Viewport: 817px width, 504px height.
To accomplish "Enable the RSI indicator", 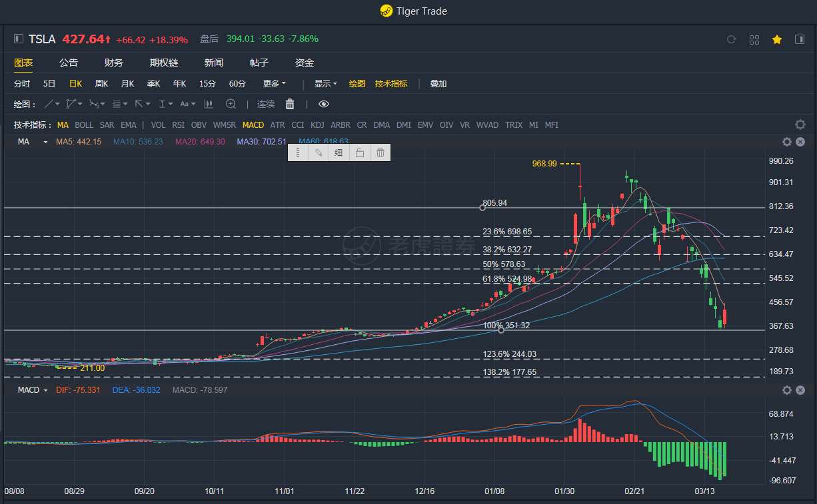I will coord(179,125).
